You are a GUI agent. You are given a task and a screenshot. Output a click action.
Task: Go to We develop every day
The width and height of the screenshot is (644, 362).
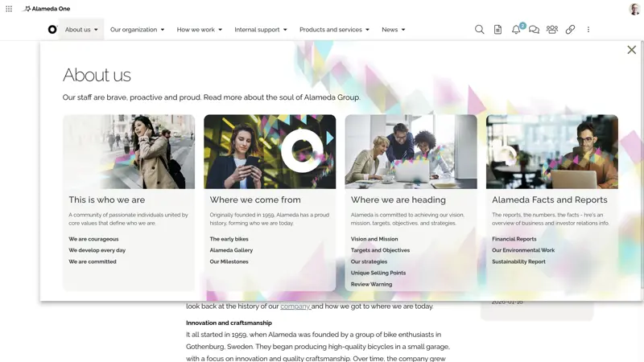97,250
